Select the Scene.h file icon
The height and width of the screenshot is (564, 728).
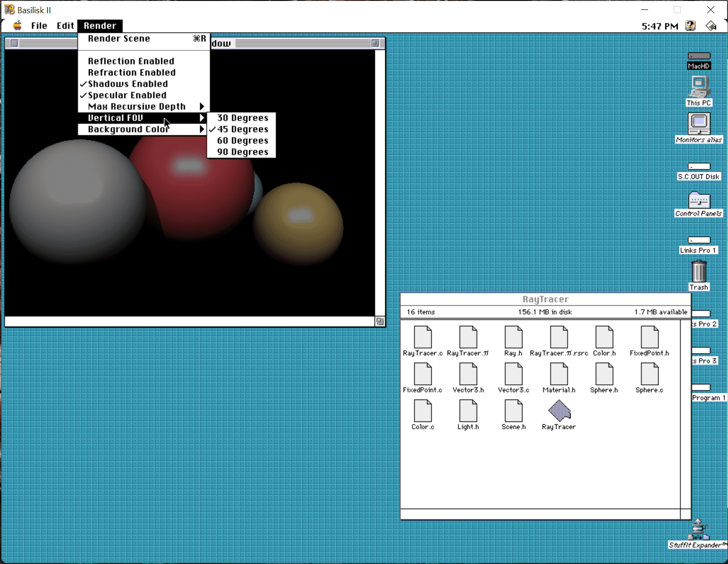click(513, 411)
